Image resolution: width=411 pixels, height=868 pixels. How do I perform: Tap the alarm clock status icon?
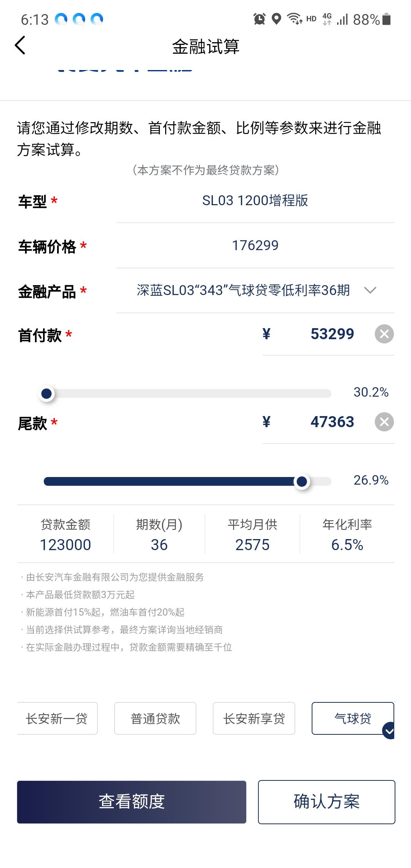click(x=260, y=19)
